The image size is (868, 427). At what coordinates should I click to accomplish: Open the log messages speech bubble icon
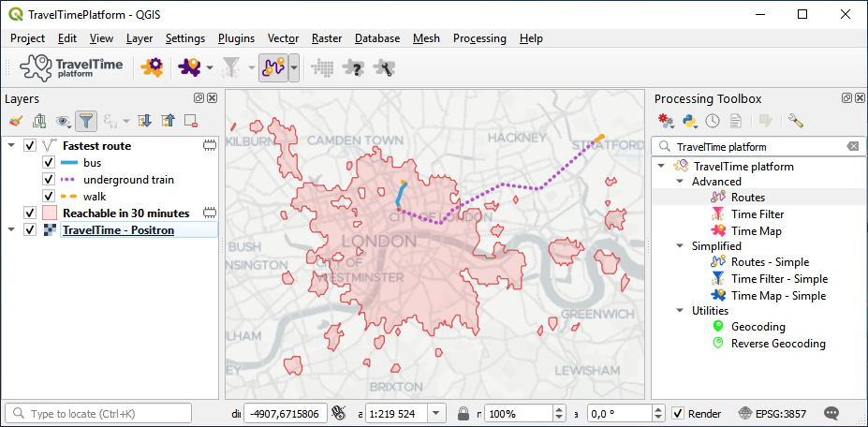click(x=831, y=413)
